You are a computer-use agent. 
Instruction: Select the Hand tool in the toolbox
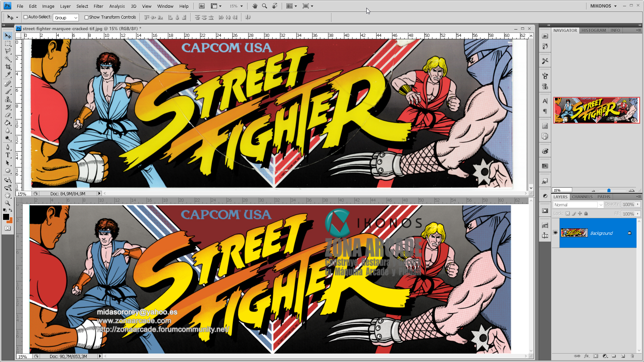click(8, 195)
